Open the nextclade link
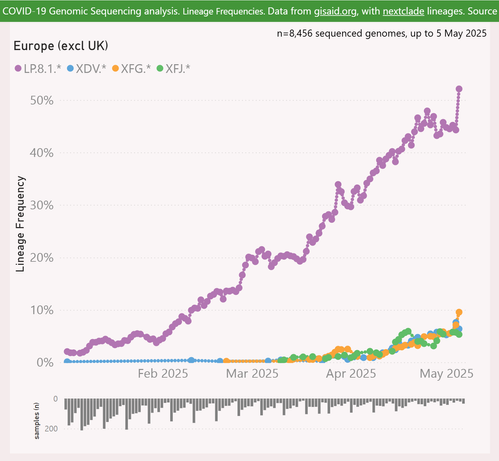The image size is (499, 461). coord(403,11)
